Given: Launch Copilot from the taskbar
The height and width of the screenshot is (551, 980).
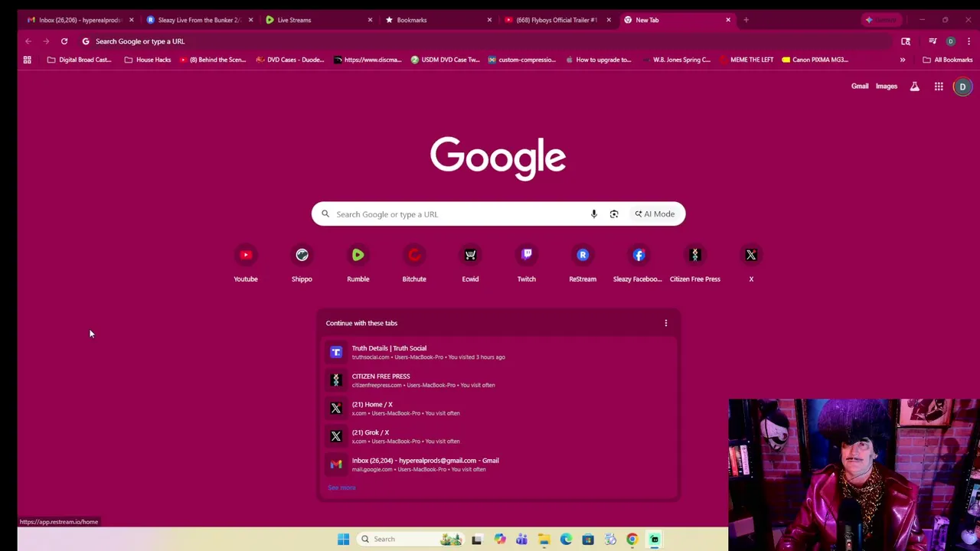Looking at the screenshot, I should (500, 540).
